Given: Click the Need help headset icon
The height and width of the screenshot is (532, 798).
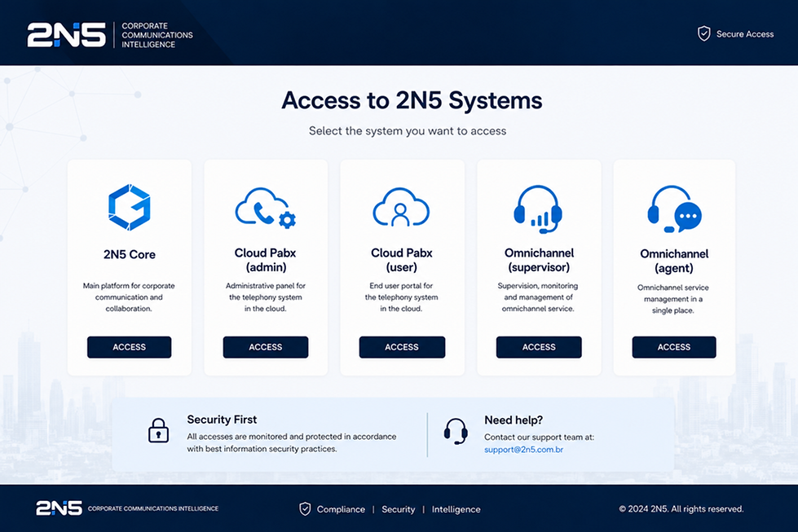Looking at the screenshot, I should (456, 431).
